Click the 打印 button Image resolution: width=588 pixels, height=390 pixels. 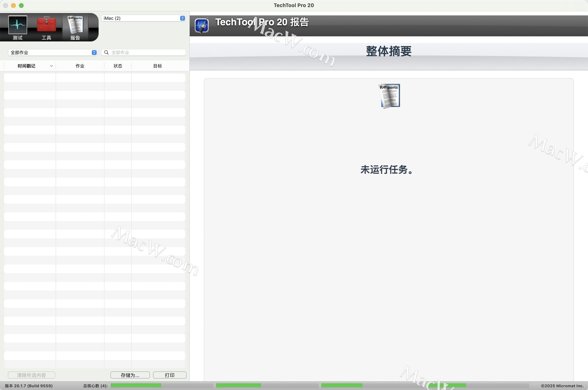[170, 375]
